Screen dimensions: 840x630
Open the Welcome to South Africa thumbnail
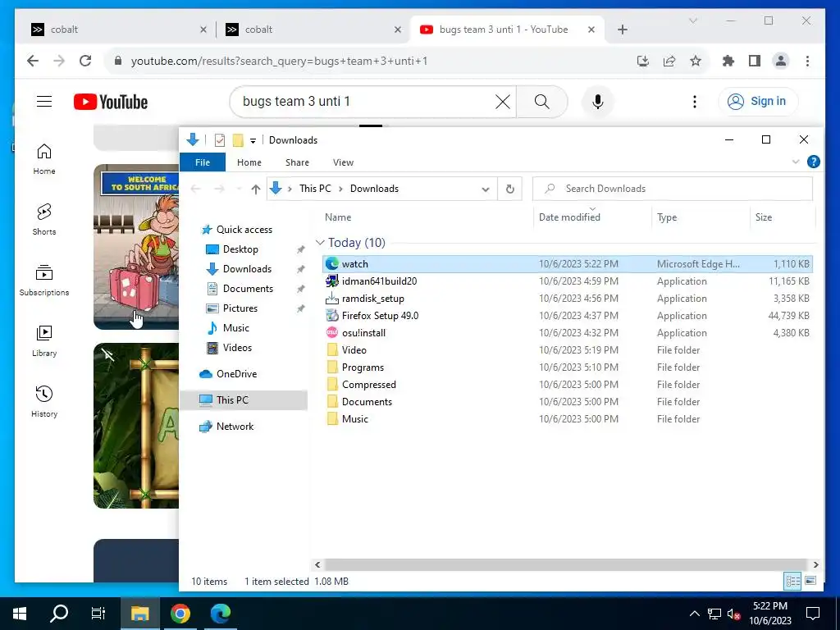point(136,246)
